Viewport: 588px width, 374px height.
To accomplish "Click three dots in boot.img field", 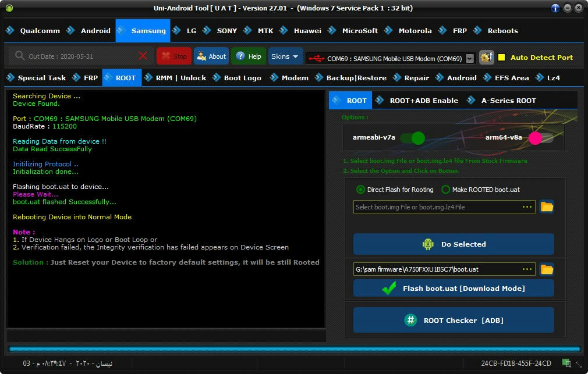I will tap(527, 207).
